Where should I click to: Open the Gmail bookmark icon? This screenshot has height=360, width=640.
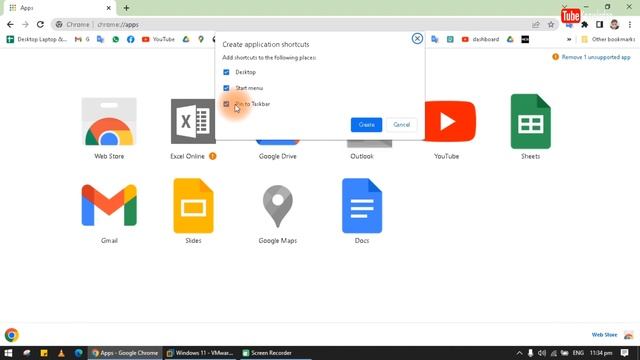(x=82, y=39)
